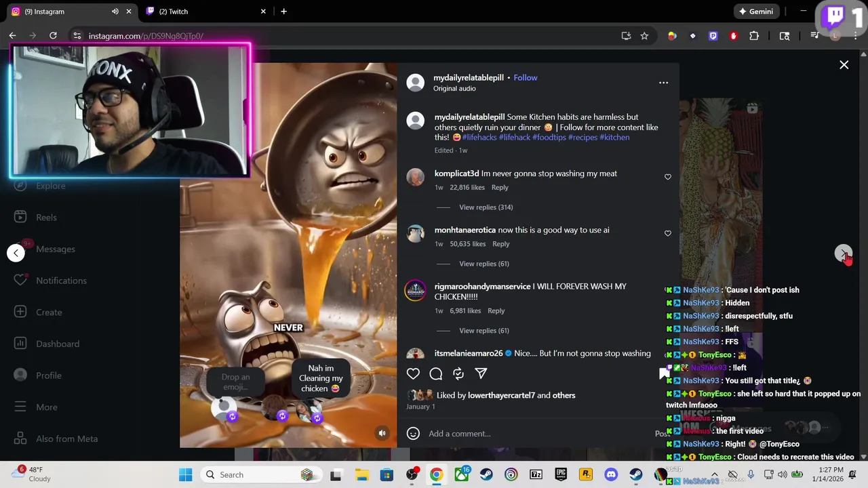Reply to rigmaroohandymanservice's comment

coord(496,311)
